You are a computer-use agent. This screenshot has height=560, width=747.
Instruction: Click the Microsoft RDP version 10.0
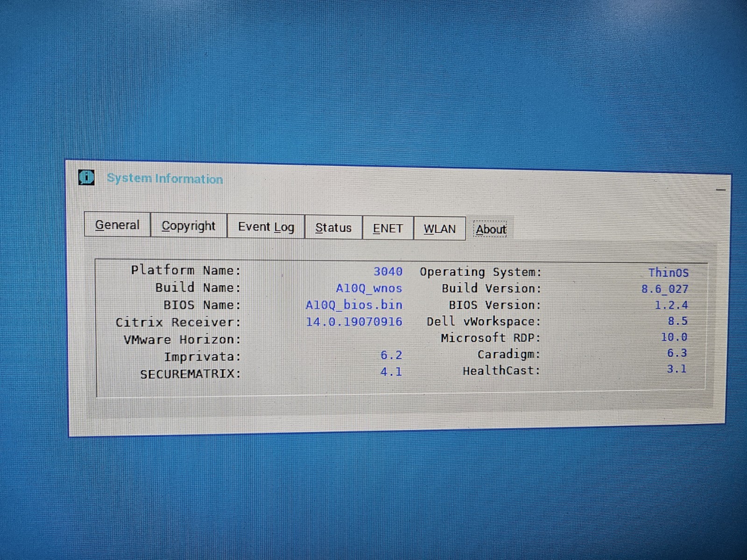tap(674, 337)
